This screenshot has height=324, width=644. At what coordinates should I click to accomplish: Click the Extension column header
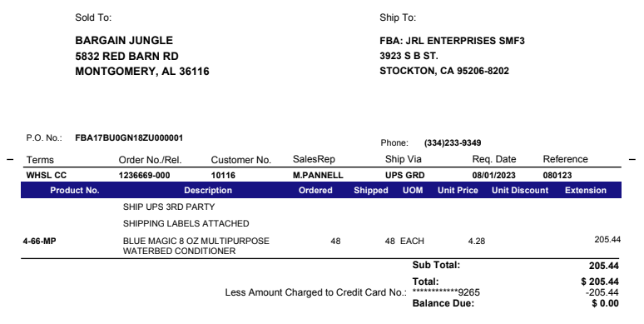coord(586,191)
